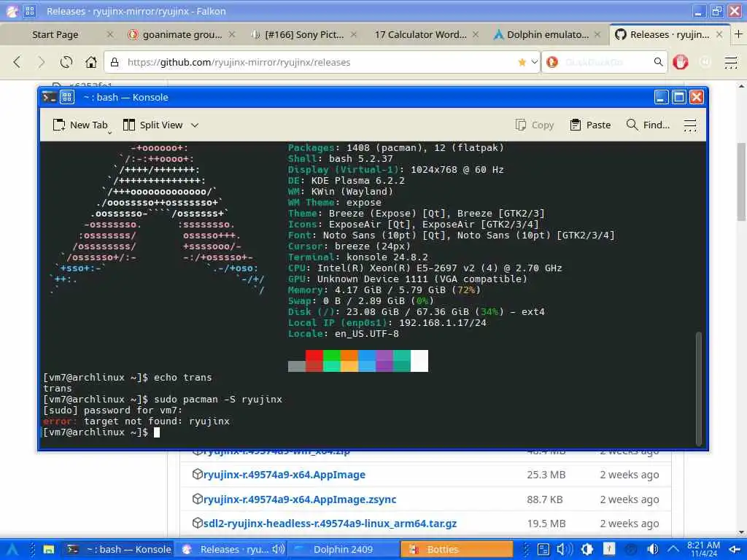Click the Paste button in Konsole
This screenshot has width=747, height=560.
coord(590,125)
